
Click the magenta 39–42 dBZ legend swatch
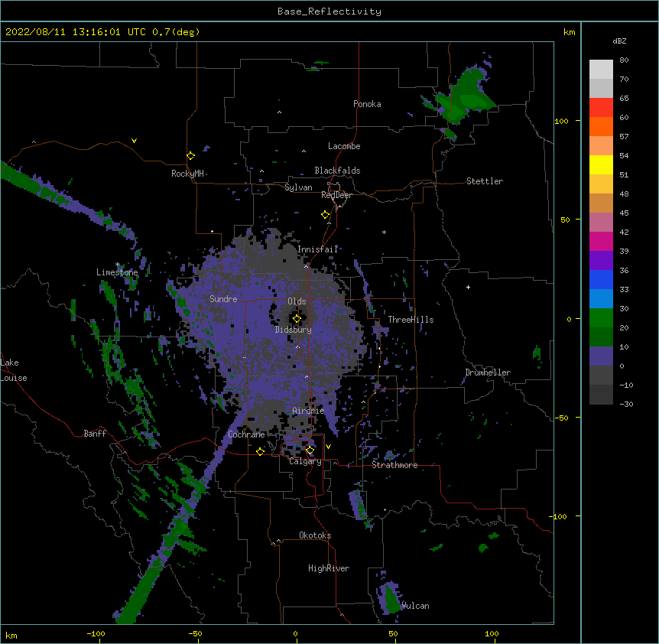(x=601, y=241)
